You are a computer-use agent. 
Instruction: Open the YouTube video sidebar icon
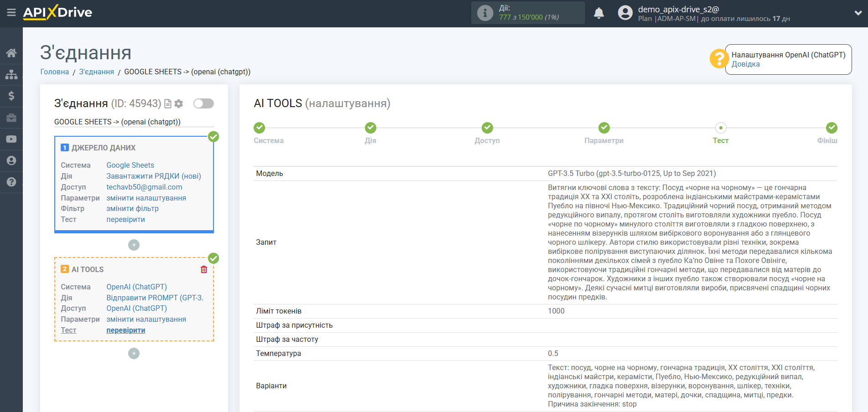coord(11,139)
